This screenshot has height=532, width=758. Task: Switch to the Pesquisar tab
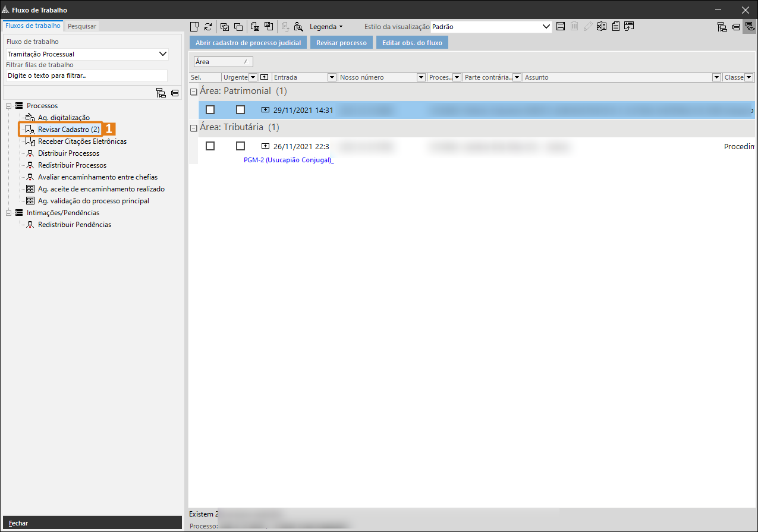click(82, 26)
